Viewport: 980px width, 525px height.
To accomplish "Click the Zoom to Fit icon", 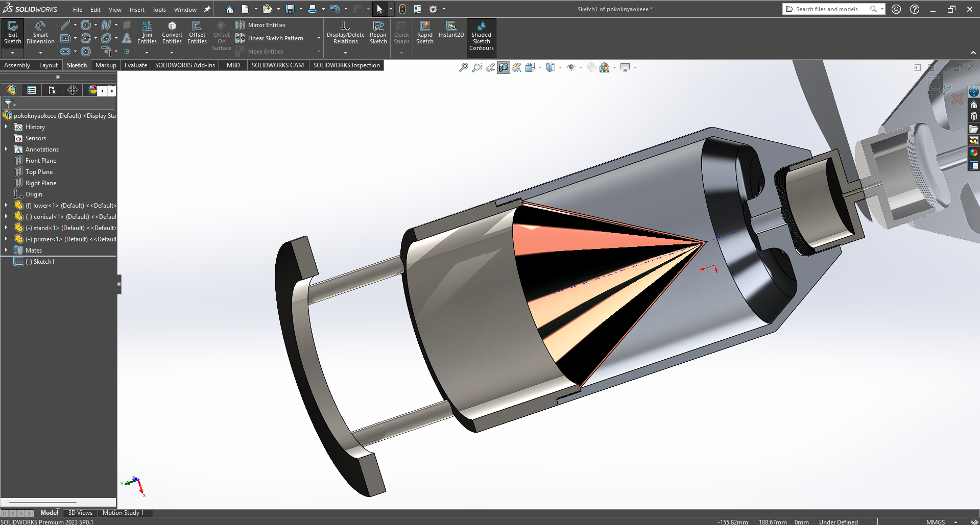I will (464, 67).
